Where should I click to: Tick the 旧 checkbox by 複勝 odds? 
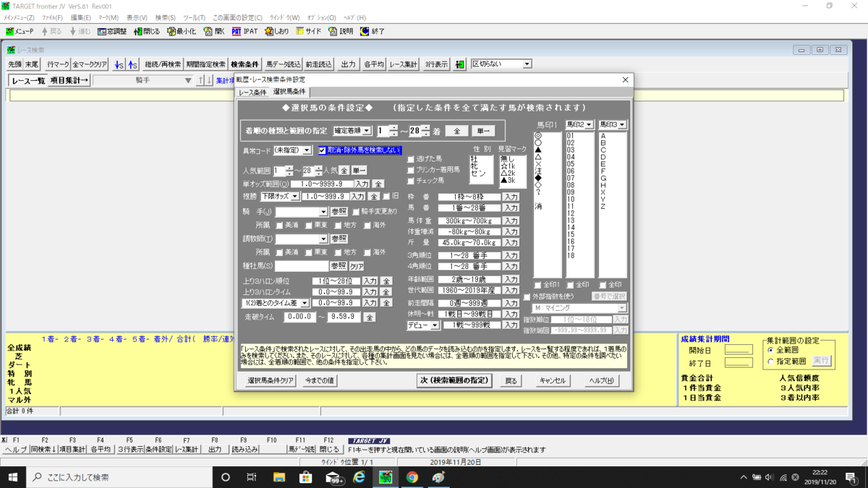[x=386, y=196]
